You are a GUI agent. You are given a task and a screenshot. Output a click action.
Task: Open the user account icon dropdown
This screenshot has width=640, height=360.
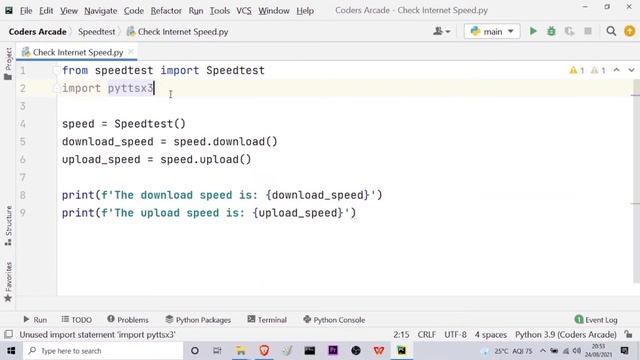coord(442,31)
